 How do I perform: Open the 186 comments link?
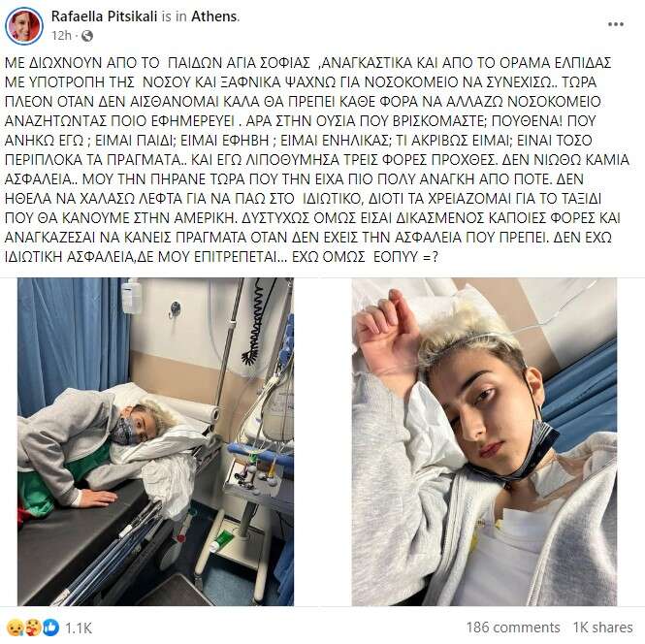click(x=512, y=628)
